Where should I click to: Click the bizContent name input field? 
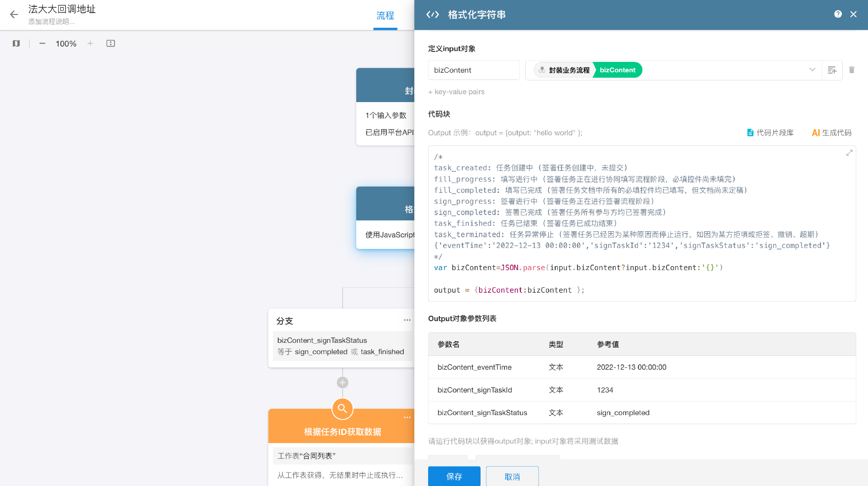473,70
